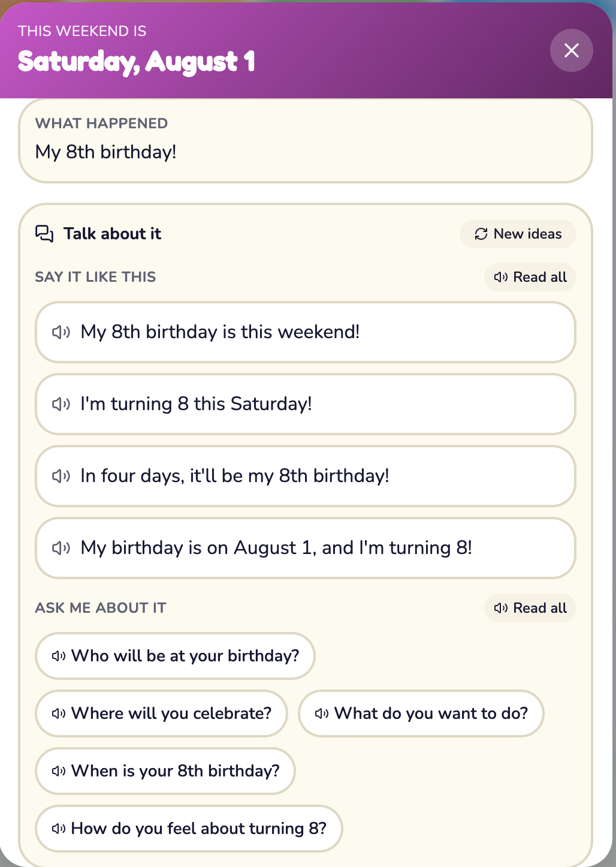616x867 pixels.
Task: Tap the 'When is your 8th birthday?' chip
Action: click(165, 771)
